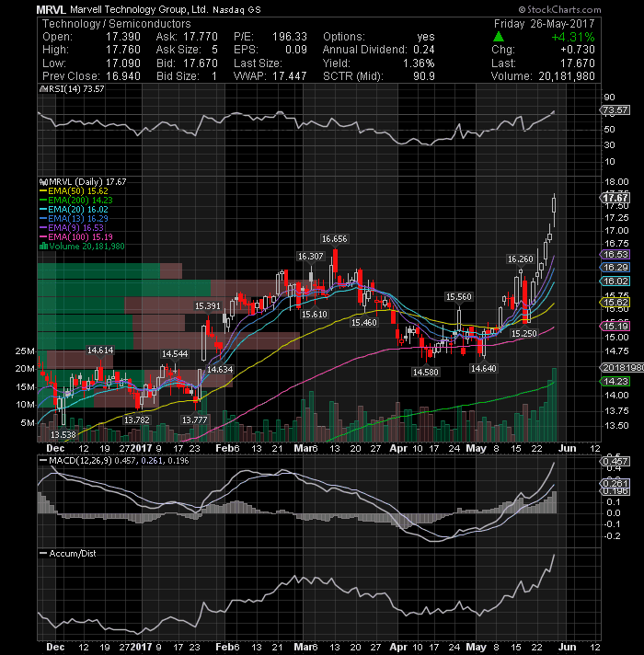
Task: Click the Last price next to 'Last:'
Action: (x=578, y=63)
